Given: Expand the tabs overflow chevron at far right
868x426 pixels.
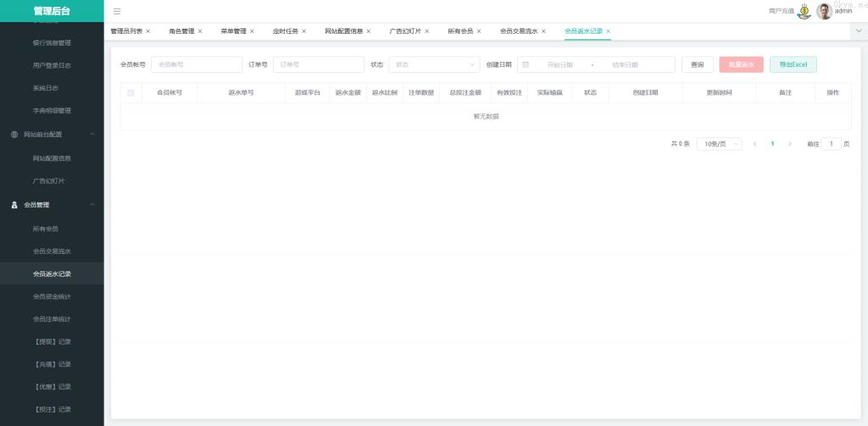Looking at the screenshot, I should click(x=858, y=30).
